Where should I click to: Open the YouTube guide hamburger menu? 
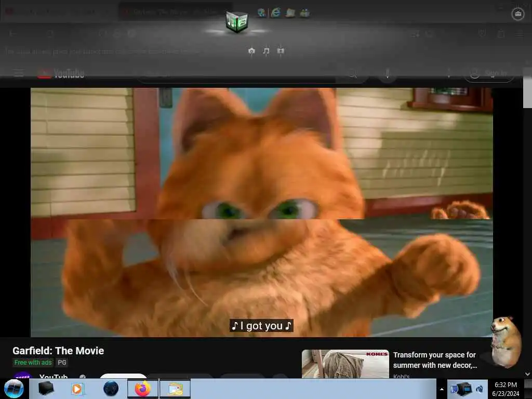coord(19,73)
